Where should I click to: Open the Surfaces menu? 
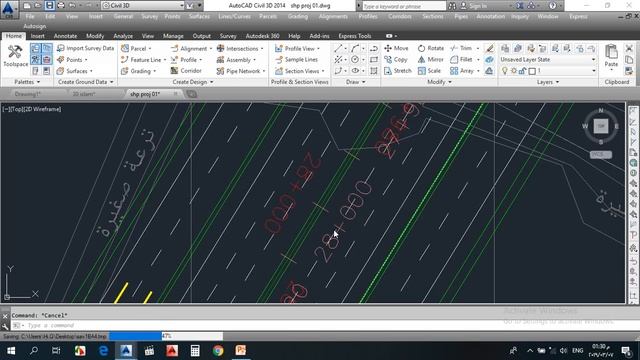click(199, 16)
